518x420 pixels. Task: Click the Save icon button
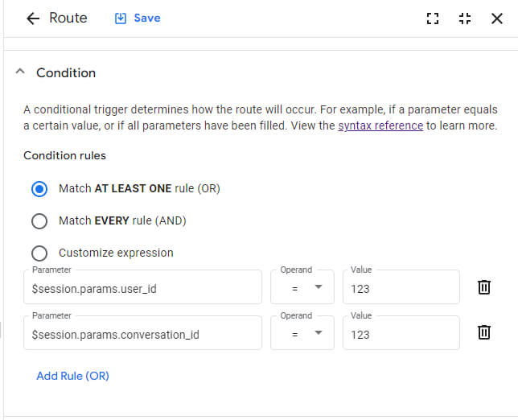[x=121, y=19]
